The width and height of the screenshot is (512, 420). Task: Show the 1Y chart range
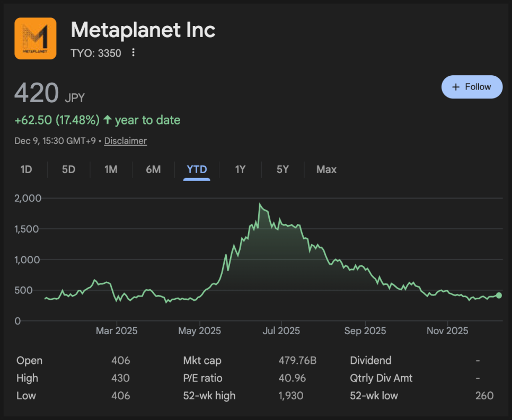coord(240,169)
